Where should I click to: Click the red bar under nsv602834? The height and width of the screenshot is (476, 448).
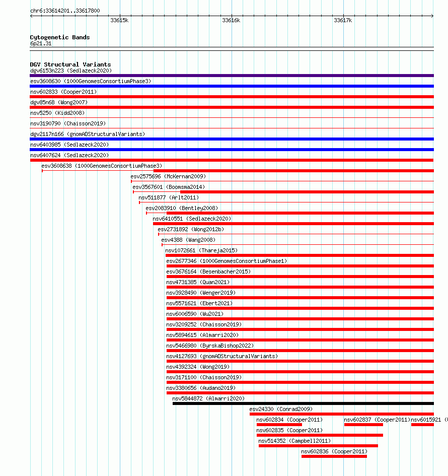[279, 425]
